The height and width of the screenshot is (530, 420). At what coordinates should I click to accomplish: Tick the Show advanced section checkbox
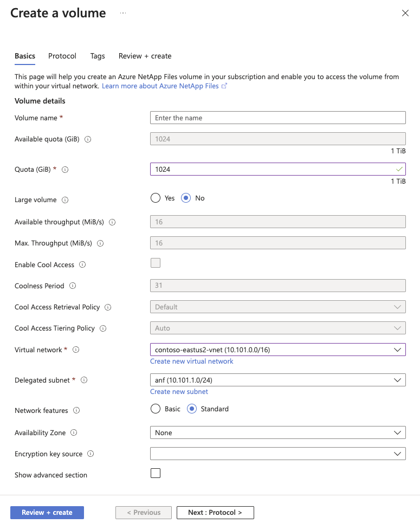[x=156, y=473]
